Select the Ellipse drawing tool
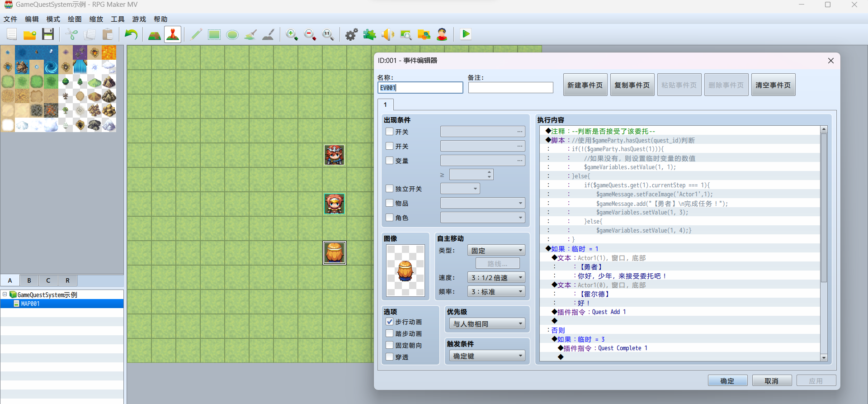Image resolution: width=868 pixels, height=404 pixels. tap(232, 34)
